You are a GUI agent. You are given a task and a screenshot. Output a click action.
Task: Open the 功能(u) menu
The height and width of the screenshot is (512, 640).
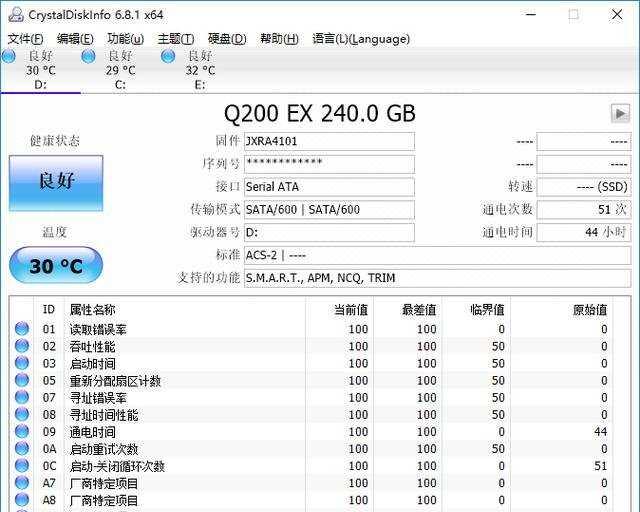(125, 39)
